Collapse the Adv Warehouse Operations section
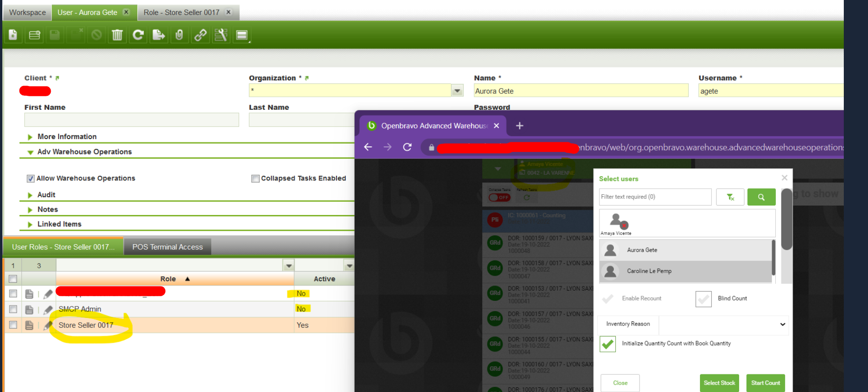This screenshot has width=868, height=392. 30,152
